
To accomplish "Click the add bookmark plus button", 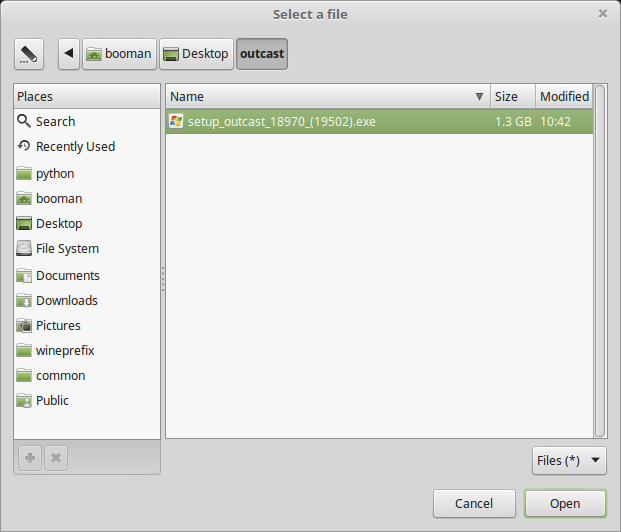I will coord(30,458).
